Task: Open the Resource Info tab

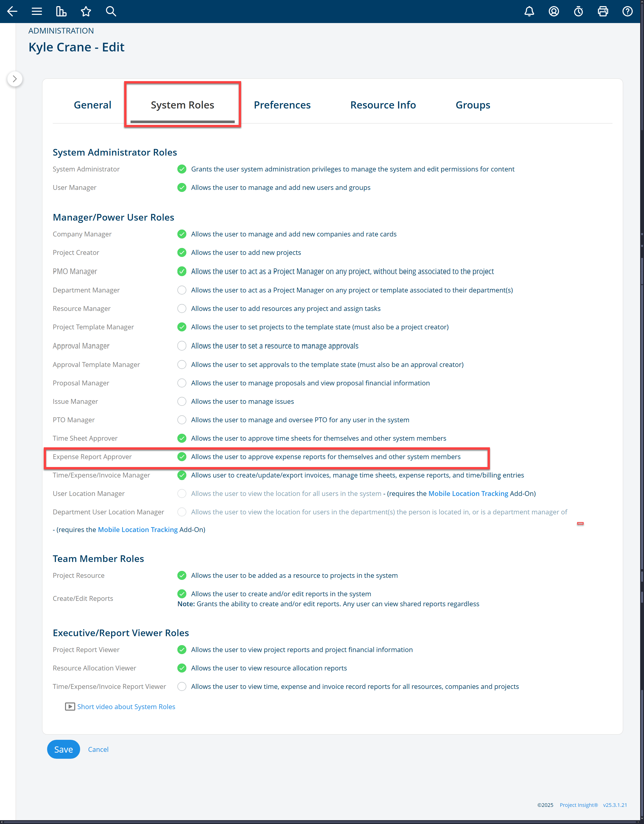Action: (383, 105)
